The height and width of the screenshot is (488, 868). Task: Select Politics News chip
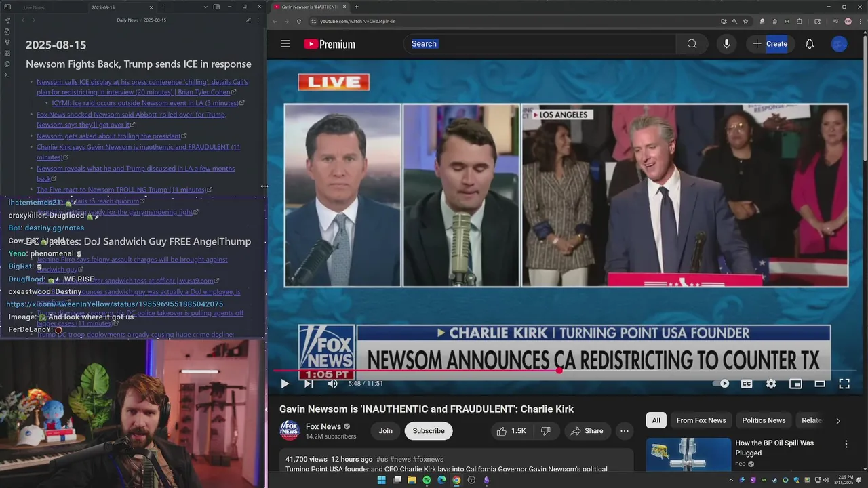tap(764, 420)
